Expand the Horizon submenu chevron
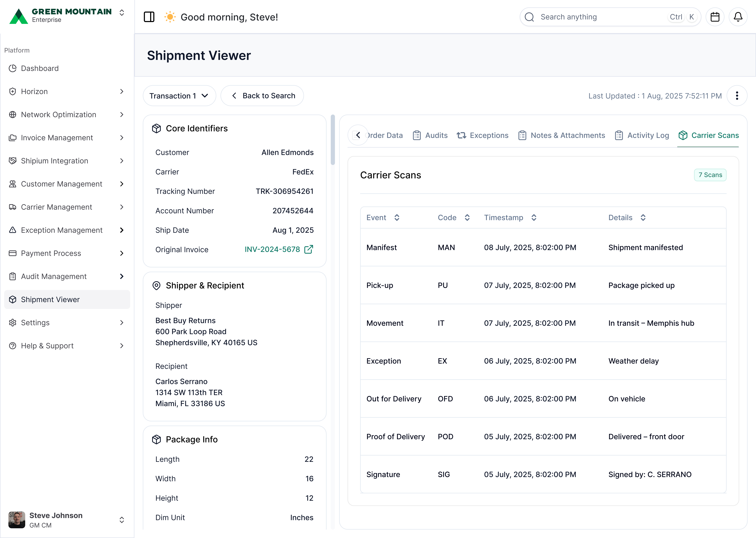This screenshot has height=538, width=756. click(x=122, y=91)
